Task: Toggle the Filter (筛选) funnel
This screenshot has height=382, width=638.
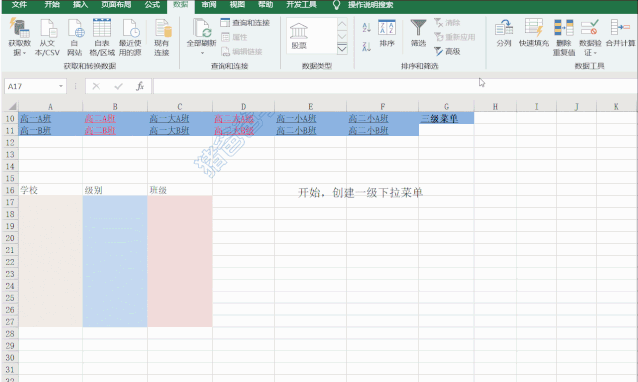Action: [418, 33]
